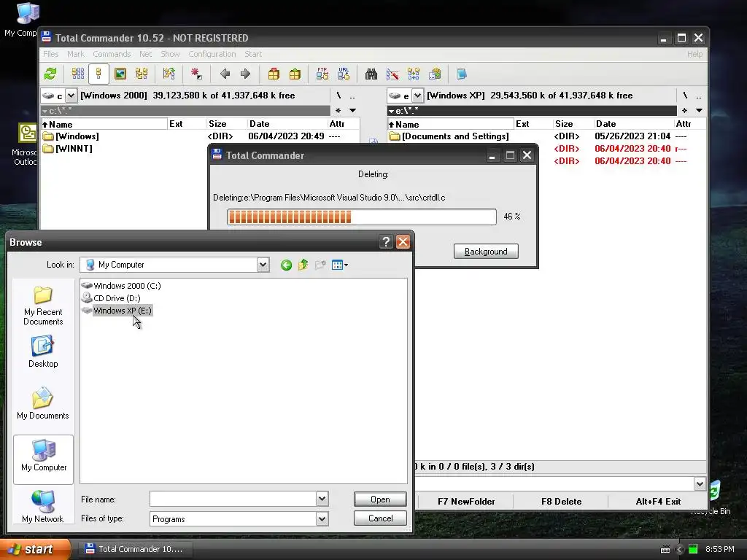Open the Show menu

click(x=170, y=54)
